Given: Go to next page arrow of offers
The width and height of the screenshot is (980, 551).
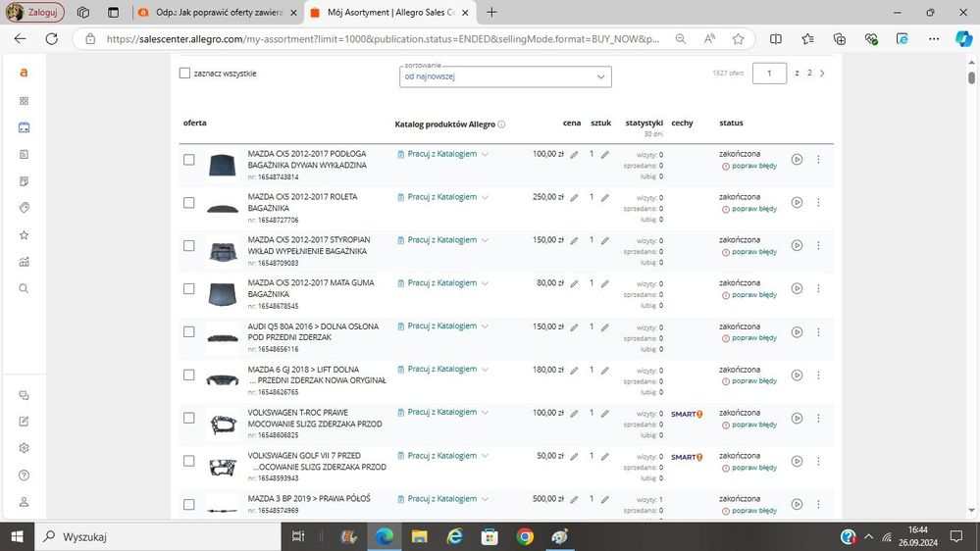Looking at the screenshot, I should [822, 74].
